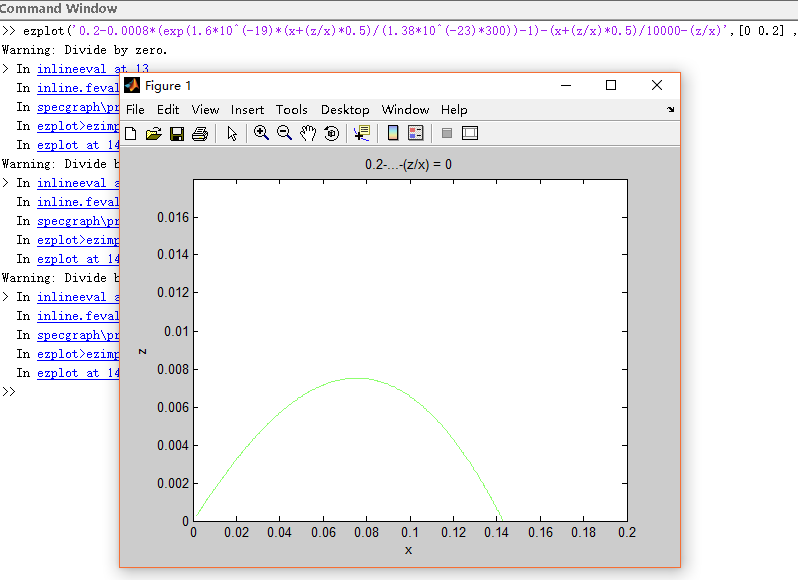Toggle the Pan hand tool

[308, 133]
